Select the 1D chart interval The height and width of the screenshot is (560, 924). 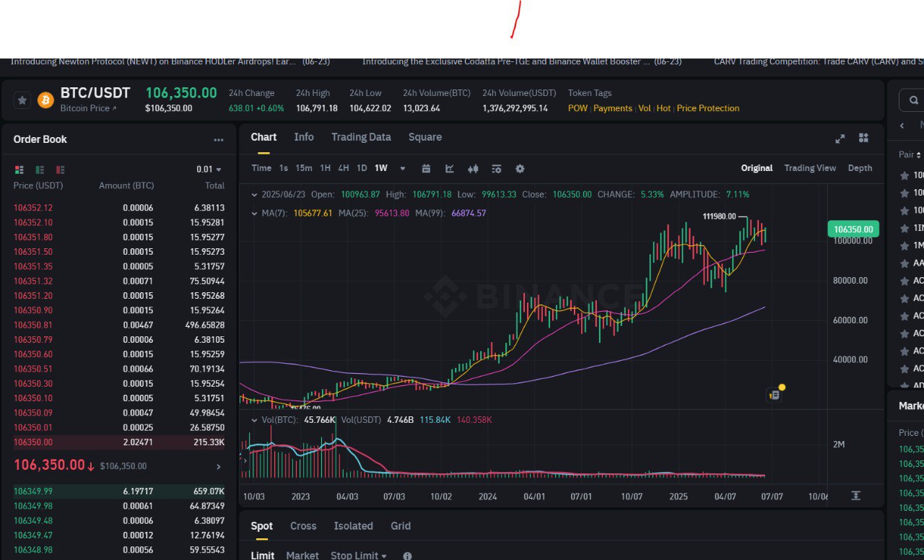[x=362, y=168]
